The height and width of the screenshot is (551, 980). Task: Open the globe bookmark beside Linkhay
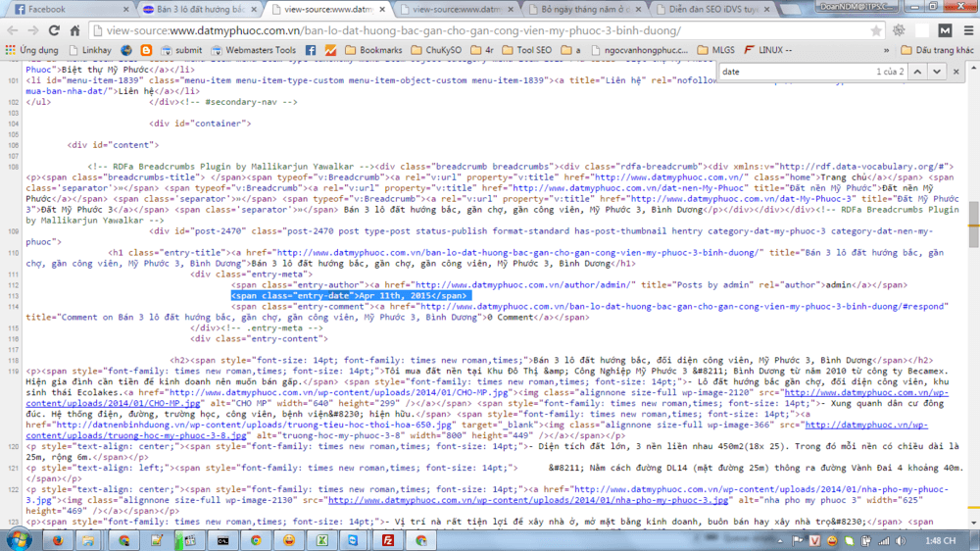point(126,50)
